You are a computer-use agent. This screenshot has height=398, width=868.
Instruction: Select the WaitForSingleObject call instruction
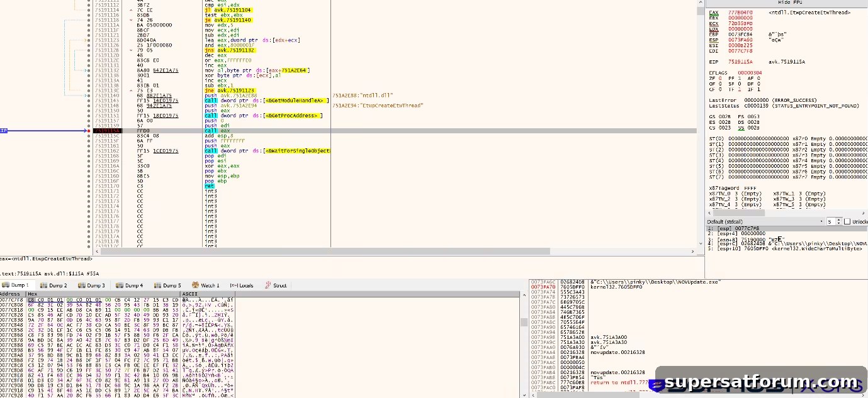[x=268, y=151]
